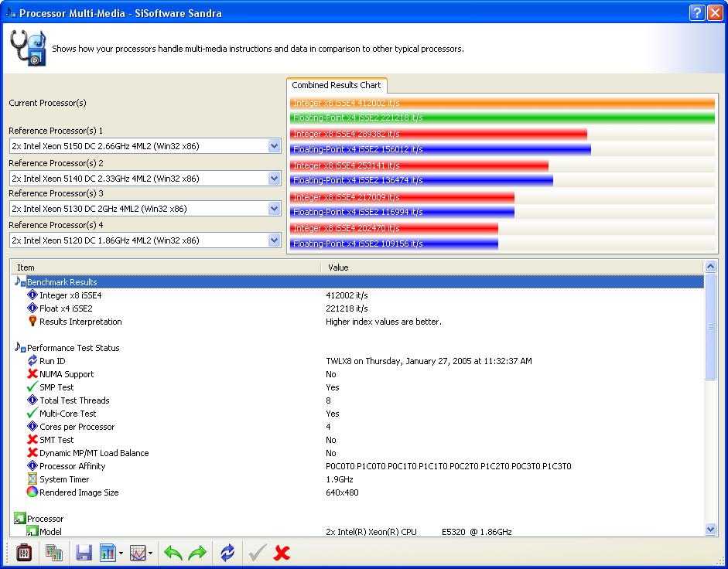Select the Float x4 iSSE2 list row
Image resolution: width=728 pixels, height=569 pixels.
[357, 308]
